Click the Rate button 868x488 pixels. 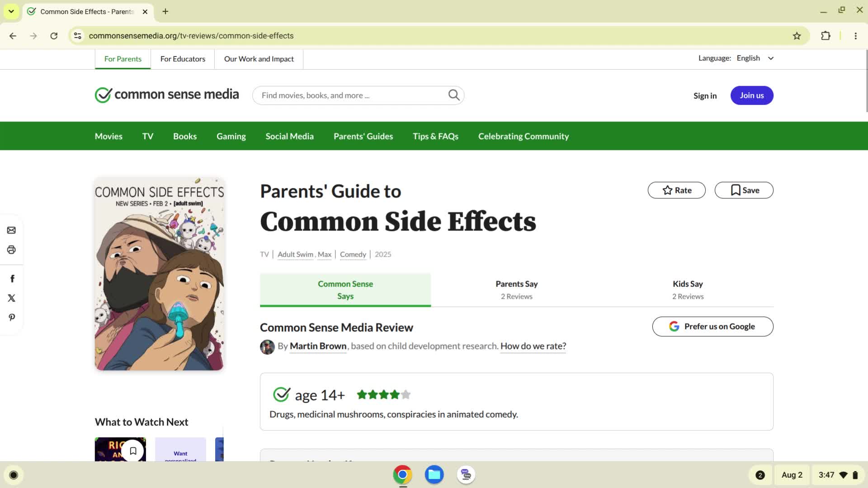(677, 190)
